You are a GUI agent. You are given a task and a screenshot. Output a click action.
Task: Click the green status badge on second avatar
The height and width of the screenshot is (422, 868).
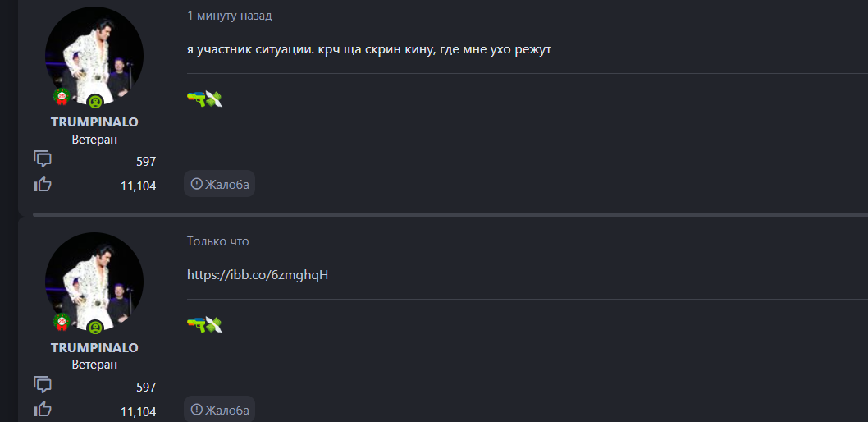pyautogui.click(x=95, y=328)
